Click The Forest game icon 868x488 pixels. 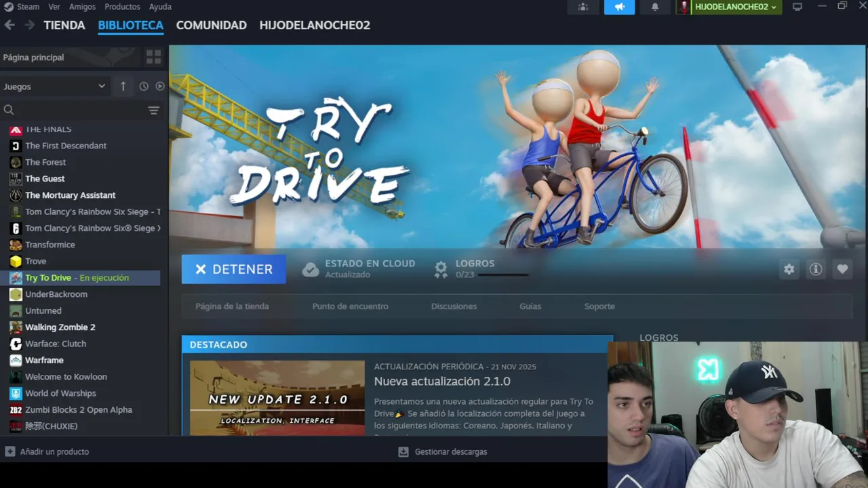coord(16,162)
